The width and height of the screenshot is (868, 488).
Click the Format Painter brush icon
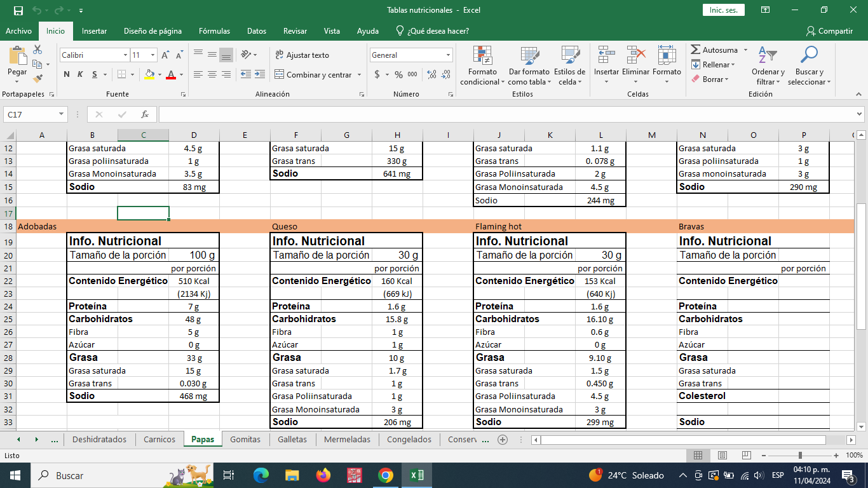click(x=37, y=79)
